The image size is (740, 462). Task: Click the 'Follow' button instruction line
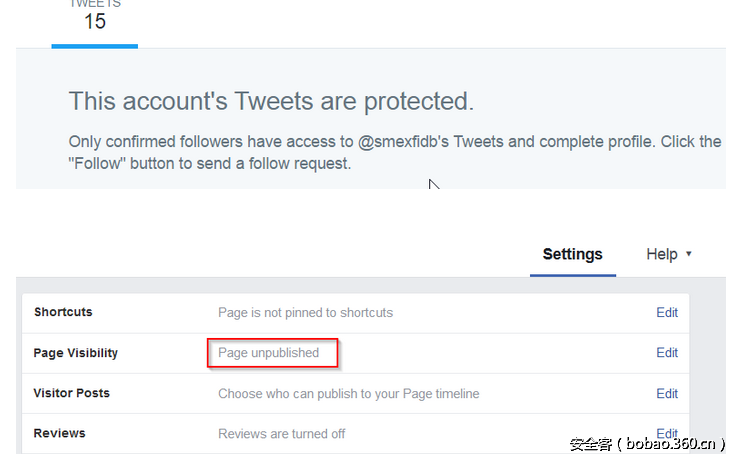pos(210,163)
